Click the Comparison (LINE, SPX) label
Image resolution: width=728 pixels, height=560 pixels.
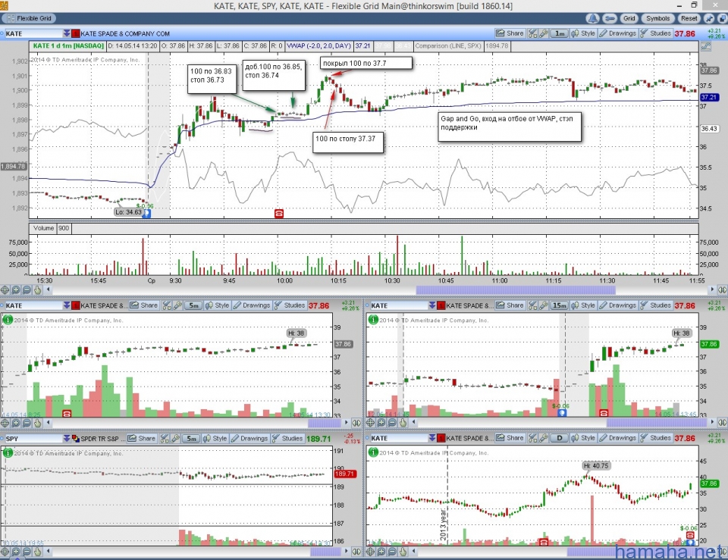[x=448, y=46]
